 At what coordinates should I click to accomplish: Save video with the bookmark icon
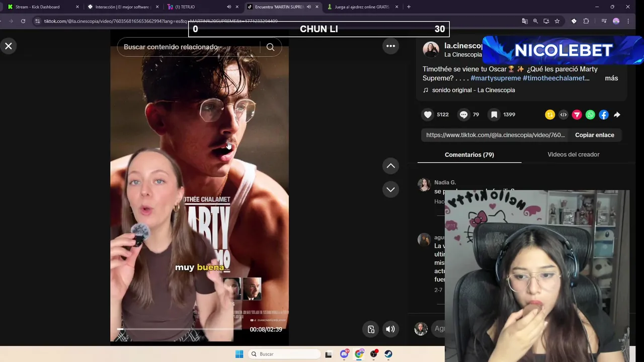pos(494,115)
